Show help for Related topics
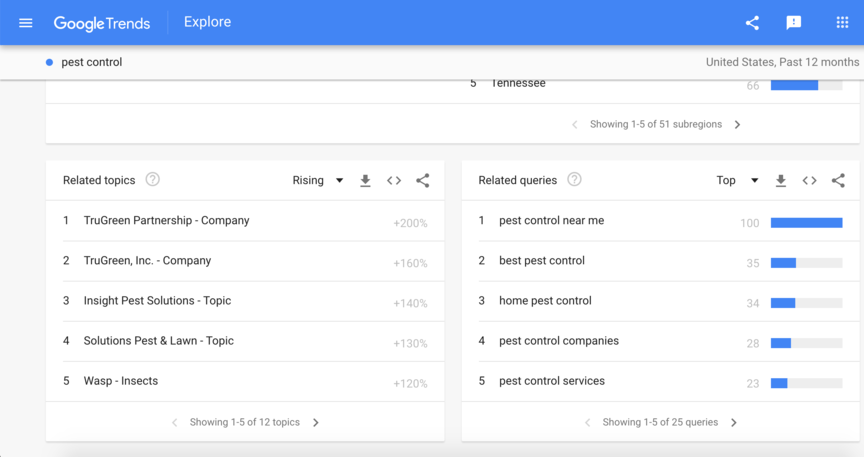 [x=153, y=180]
